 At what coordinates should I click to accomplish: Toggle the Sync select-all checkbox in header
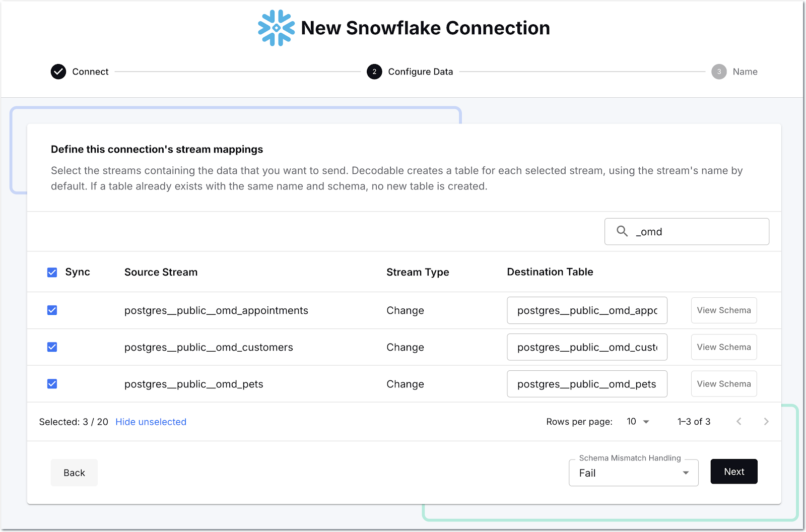click(x=52, y=273)
